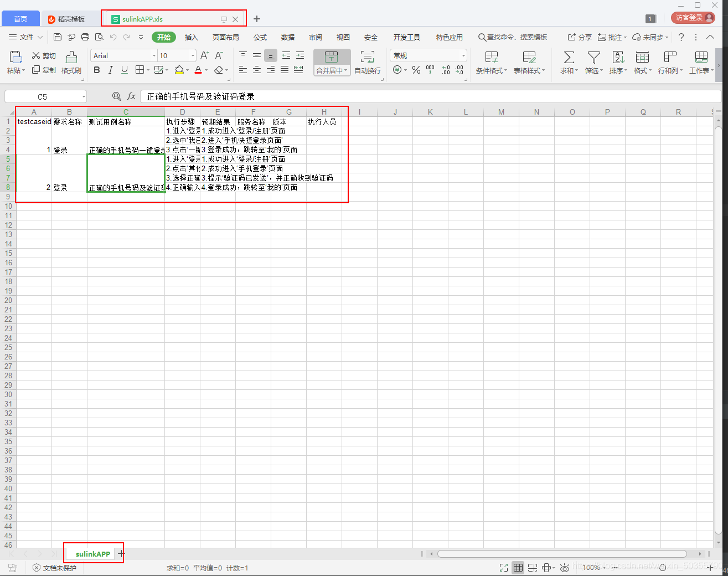Click the 访客登录 login button
Viewport: 728px width, 576px height.
pos(693,17)
